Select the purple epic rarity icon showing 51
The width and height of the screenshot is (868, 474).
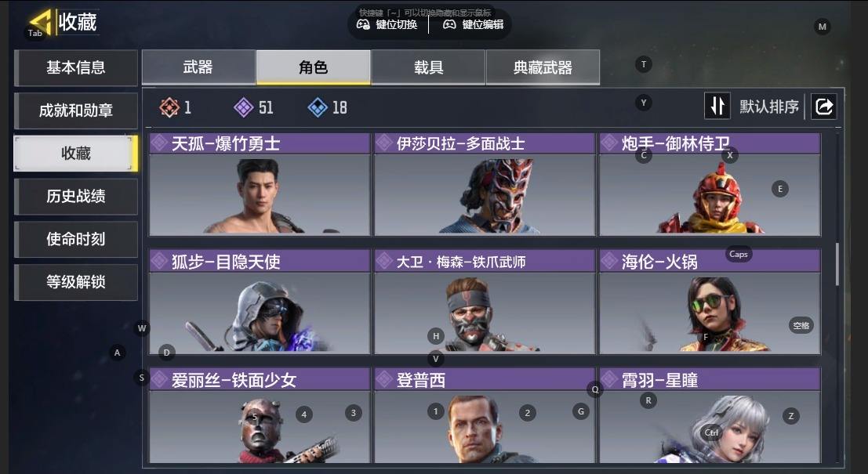click(x=244, y=107)
